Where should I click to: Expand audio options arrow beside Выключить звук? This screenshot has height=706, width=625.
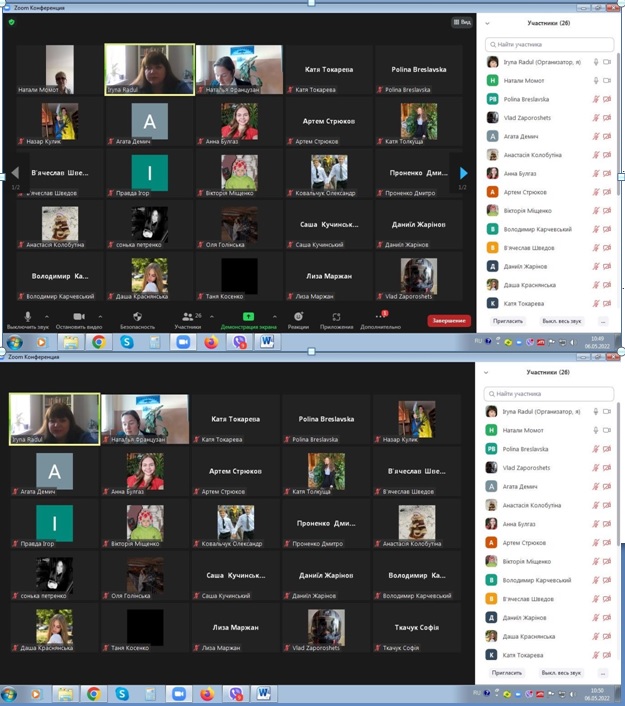(46, 315)
